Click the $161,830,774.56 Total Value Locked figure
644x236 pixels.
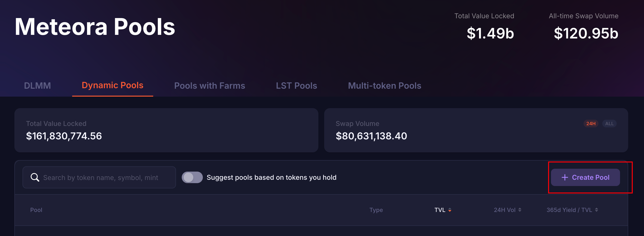(x=64, y=136)
